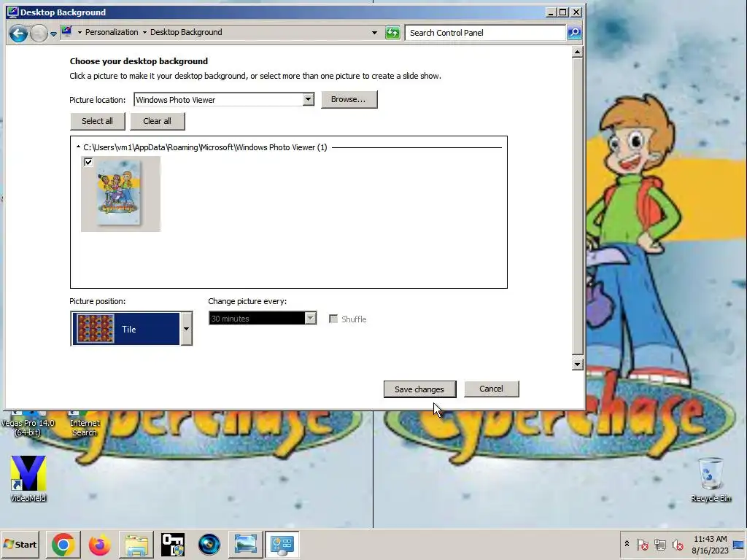
Task: Focus the Search Control Panel field
Action: click(485, 33)
